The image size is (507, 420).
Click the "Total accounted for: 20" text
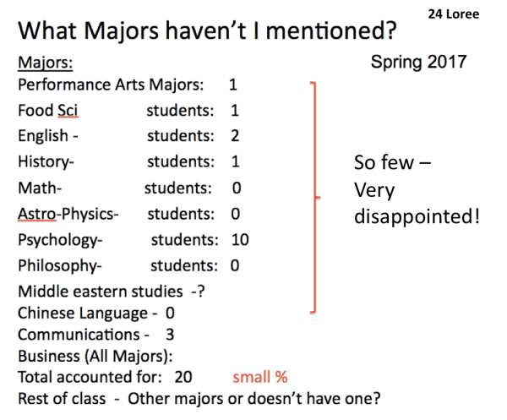(105, 377)
